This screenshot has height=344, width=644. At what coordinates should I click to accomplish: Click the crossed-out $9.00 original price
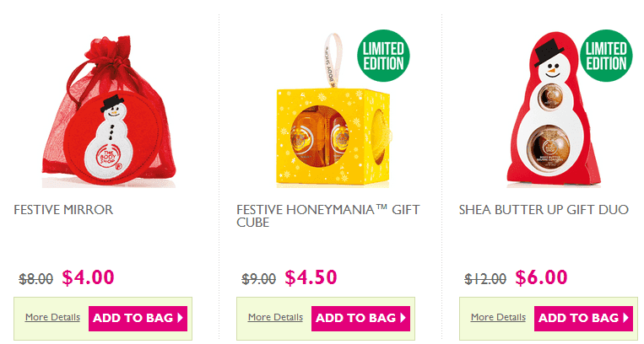pyautogui.click(x=259, y=279)
